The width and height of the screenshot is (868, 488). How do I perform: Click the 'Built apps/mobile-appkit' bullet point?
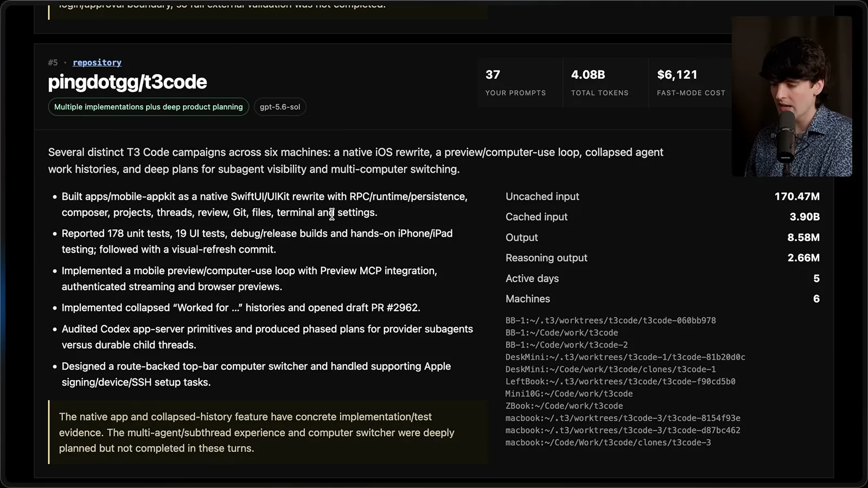264,204
